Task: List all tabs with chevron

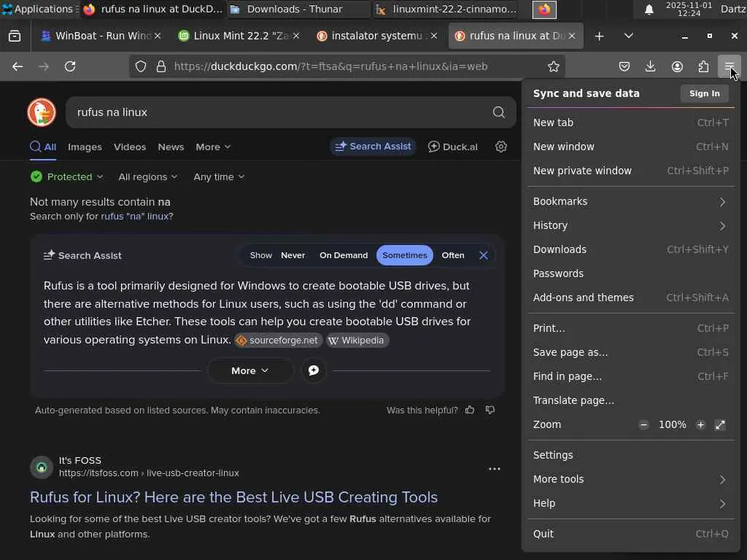Action: [x=628, y=36]
